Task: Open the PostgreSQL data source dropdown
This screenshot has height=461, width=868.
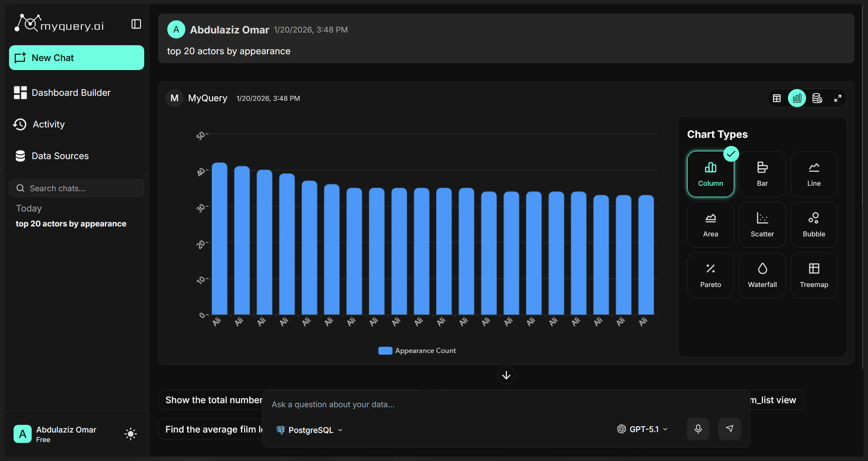Action: coord(310,430)
